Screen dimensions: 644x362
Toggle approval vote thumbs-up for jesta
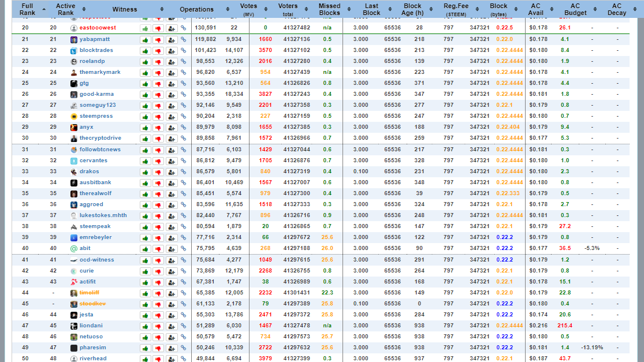coord(144,315)
